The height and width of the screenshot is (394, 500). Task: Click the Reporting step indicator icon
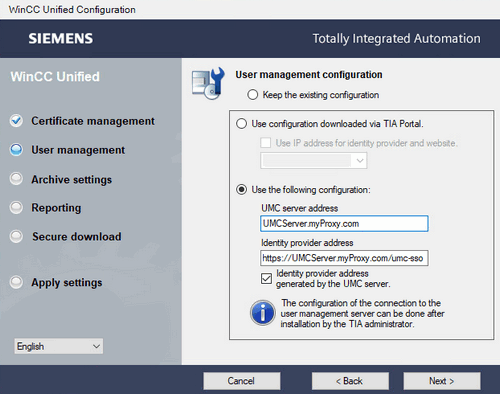pyautogui.click(x=16, y=207)
